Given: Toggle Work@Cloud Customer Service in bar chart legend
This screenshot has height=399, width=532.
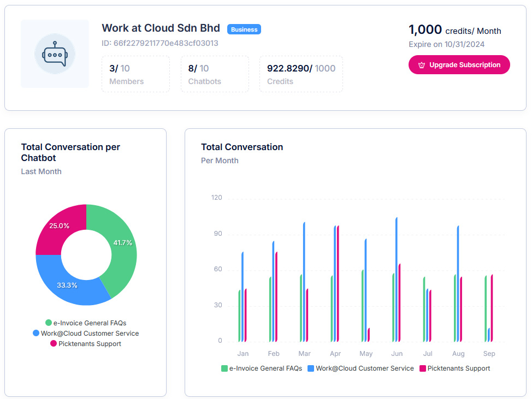Looking at the screenshot, I should (360, 368).
